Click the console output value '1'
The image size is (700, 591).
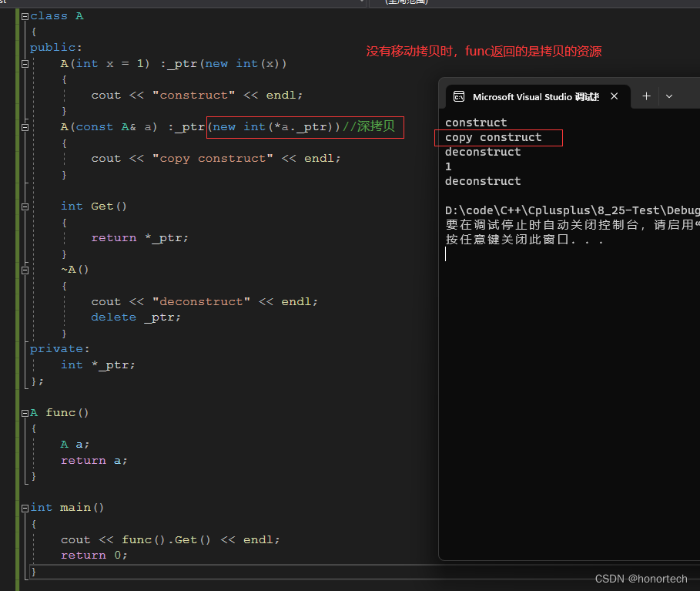click(x=448, y=166)
